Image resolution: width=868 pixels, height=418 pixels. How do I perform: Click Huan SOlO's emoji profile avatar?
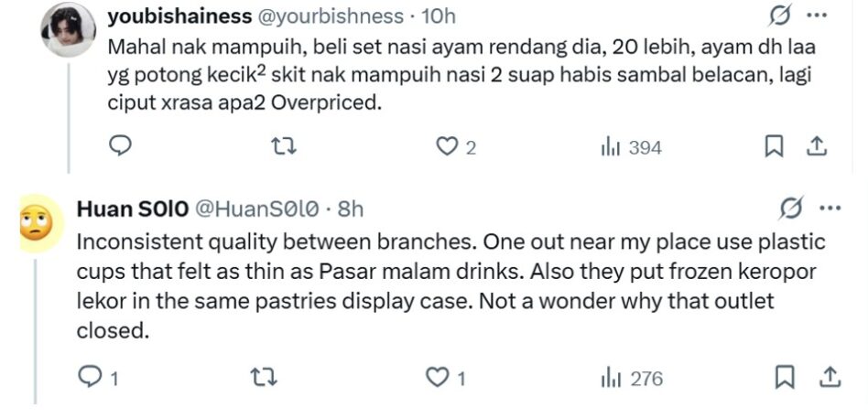[x=36, y=223]
